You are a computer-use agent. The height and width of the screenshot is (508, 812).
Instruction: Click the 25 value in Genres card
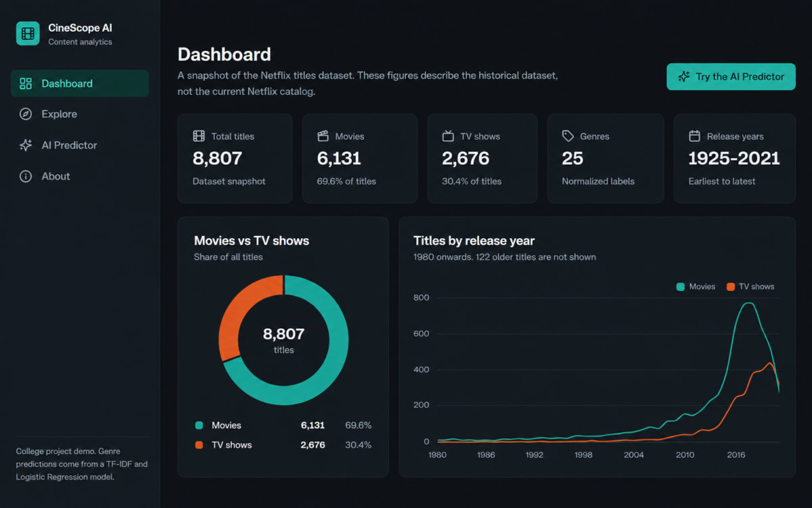click(572, 158)
